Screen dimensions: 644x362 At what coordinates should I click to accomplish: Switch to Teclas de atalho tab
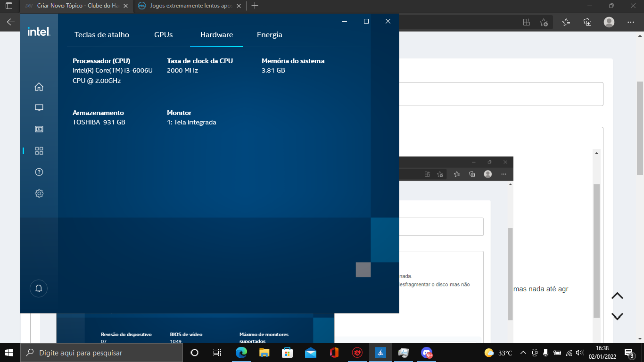pos(102,35)
